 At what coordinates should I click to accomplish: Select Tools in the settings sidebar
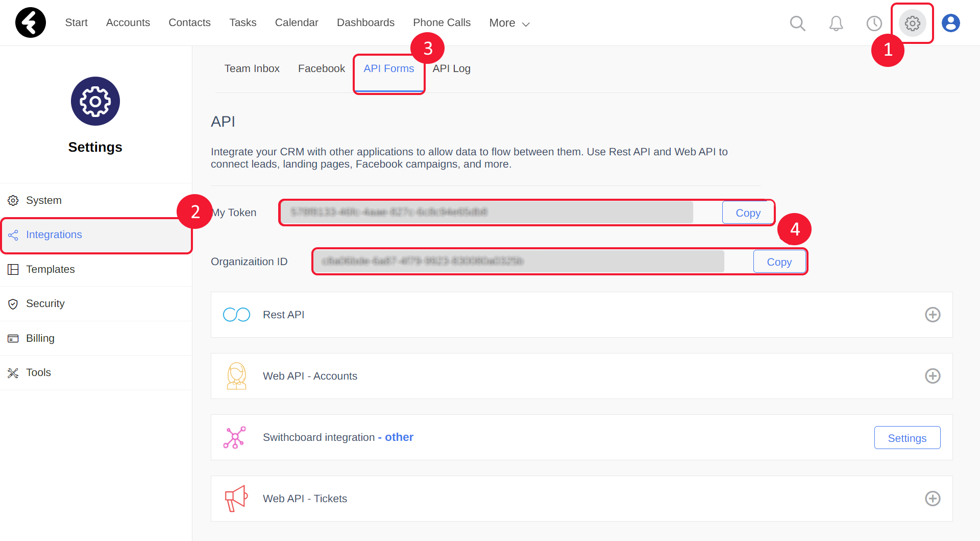click(x=96, y=373)
